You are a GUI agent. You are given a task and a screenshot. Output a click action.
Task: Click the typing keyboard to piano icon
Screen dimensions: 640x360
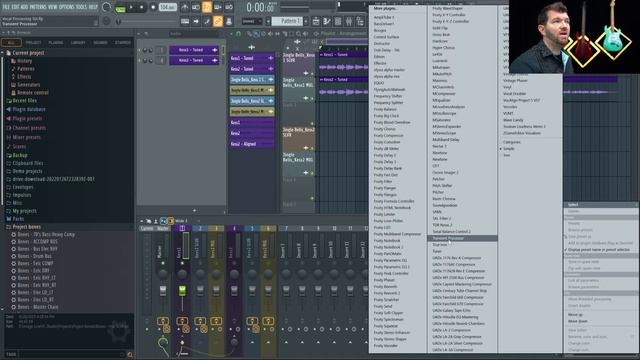pos(185,21)
